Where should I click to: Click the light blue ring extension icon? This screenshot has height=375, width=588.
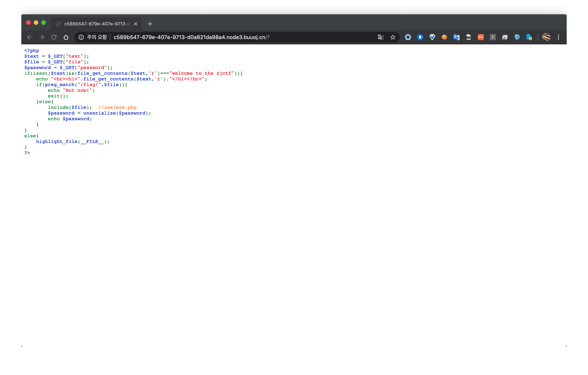(408, 37)
